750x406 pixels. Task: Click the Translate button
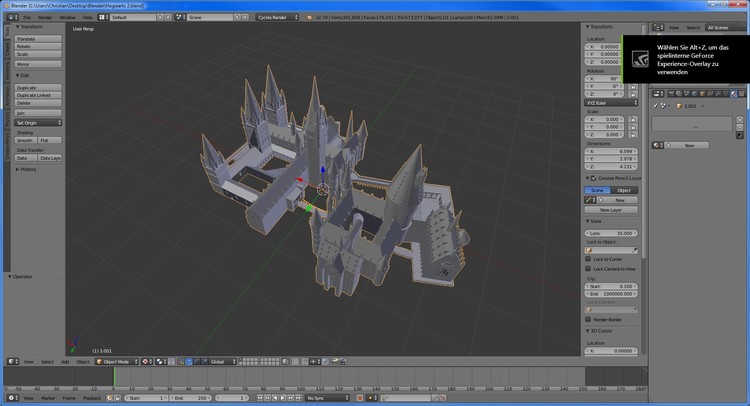click(38, 39)
